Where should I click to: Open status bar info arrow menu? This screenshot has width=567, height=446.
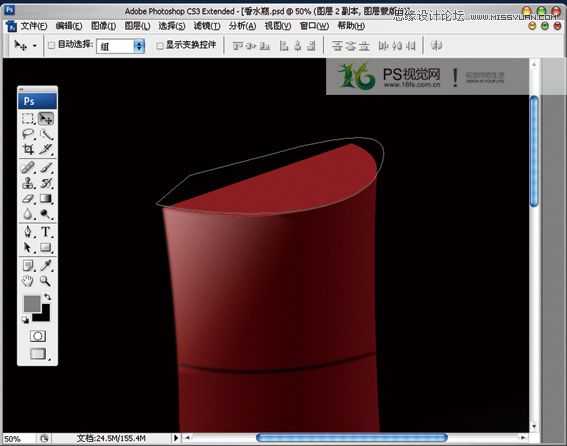pyautogui.click(x=176, y=438)
